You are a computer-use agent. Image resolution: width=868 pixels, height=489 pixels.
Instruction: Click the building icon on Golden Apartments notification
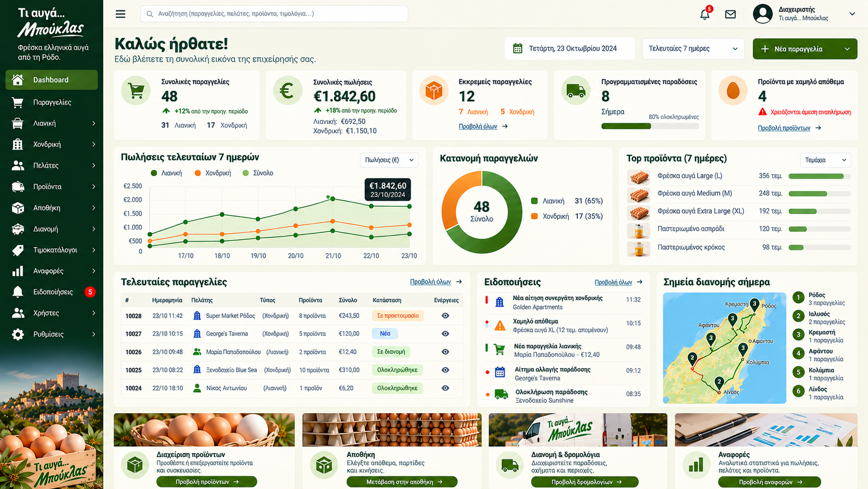pos(499,302)
